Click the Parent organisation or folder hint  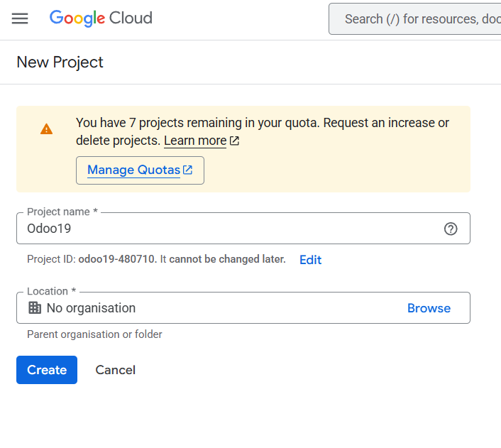coord(94,334)
